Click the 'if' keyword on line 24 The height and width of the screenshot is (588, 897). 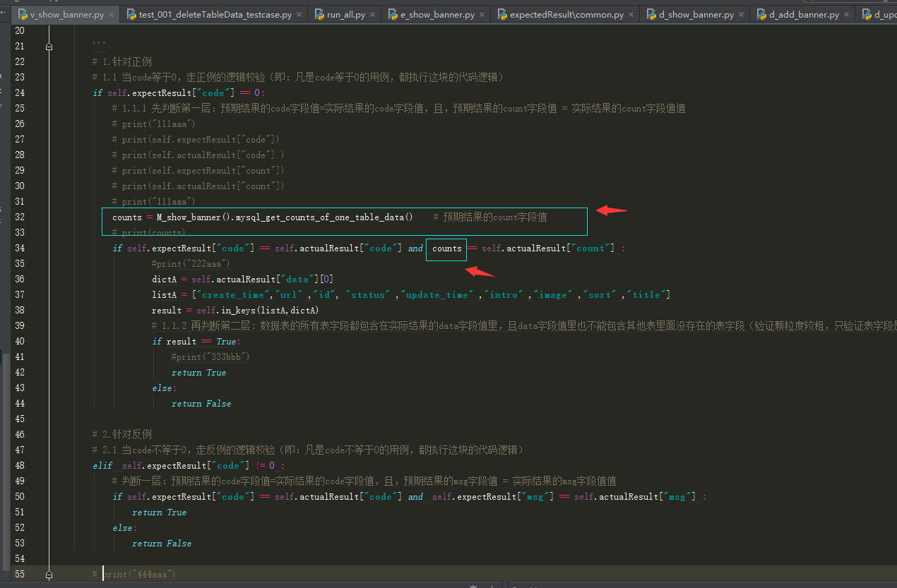[x=97, y=92]
